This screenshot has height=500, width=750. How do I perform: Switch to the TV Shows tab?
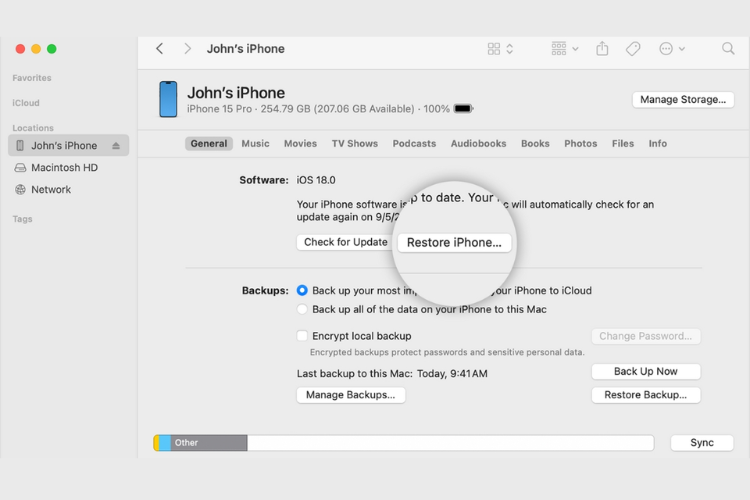tap(355, 144)
